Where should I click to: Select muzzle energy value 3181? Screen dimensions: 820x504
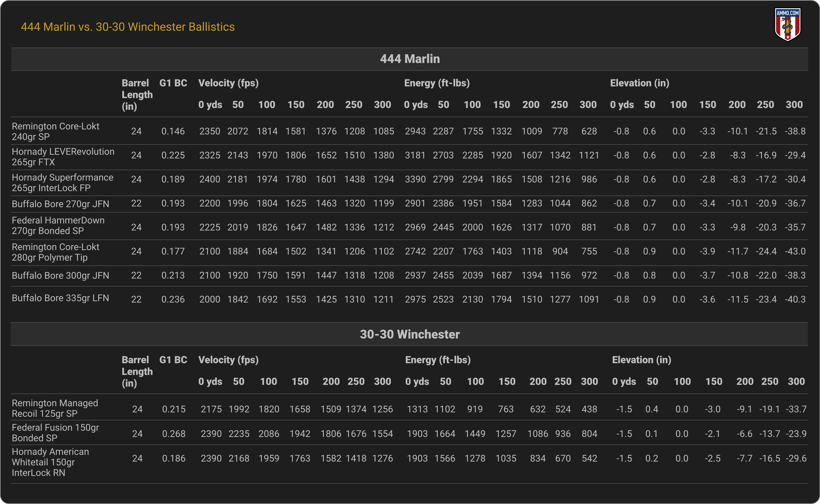[x=415, y=155]
